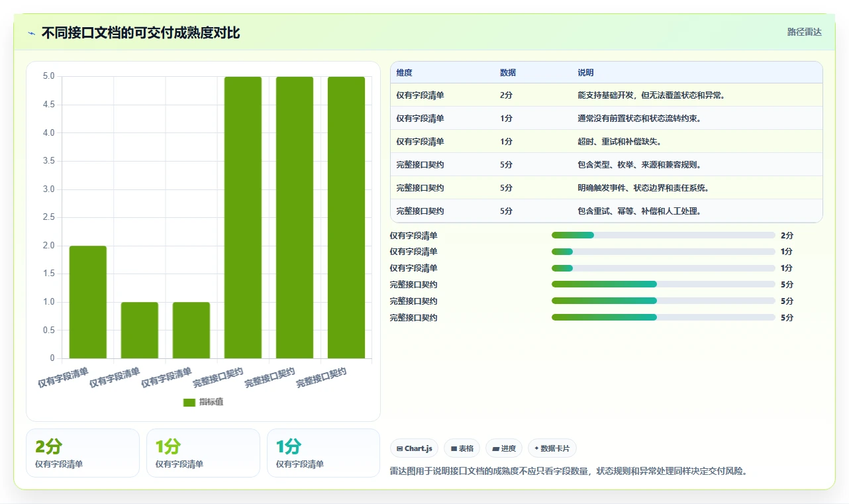Select the cell 通常没有前置状态和状态流转约束。

point(640,119)
